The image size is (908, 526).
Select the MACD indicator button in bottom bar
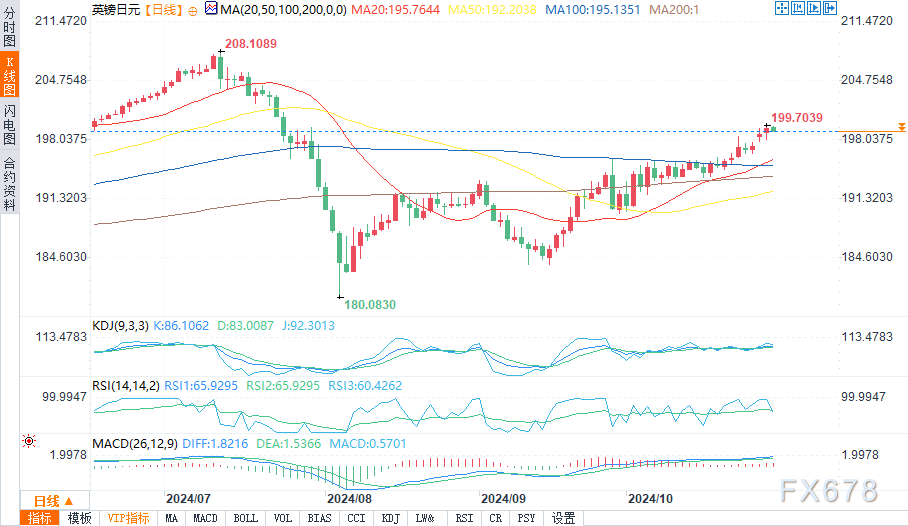click(x=205, y=518)
